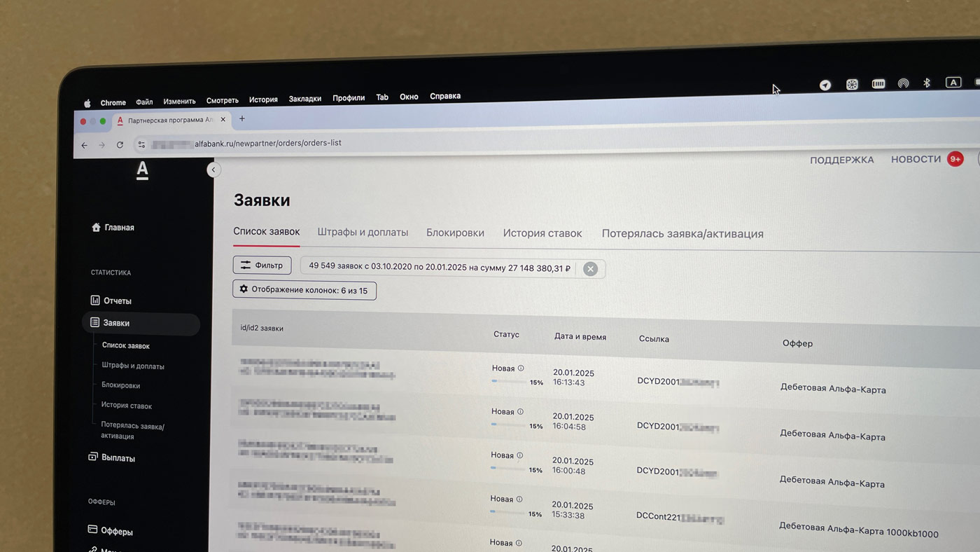The height and width of the screenshot is (552, 980).
Task: Click the info icon beside first Новая status
Action: click(x=521, y=368)
